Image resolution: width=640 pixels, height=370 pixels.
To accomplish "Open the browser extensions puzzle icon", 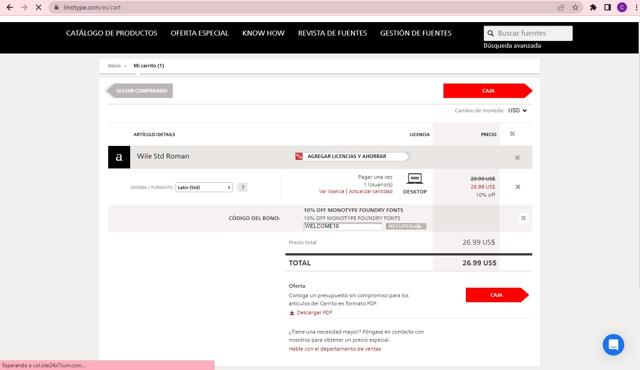I will (593, 7).
